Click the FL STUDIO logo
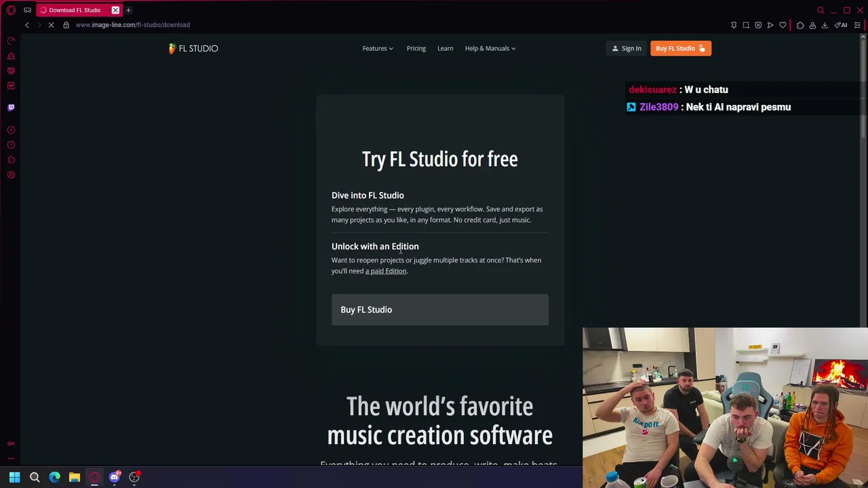 (x=193, y=48)
